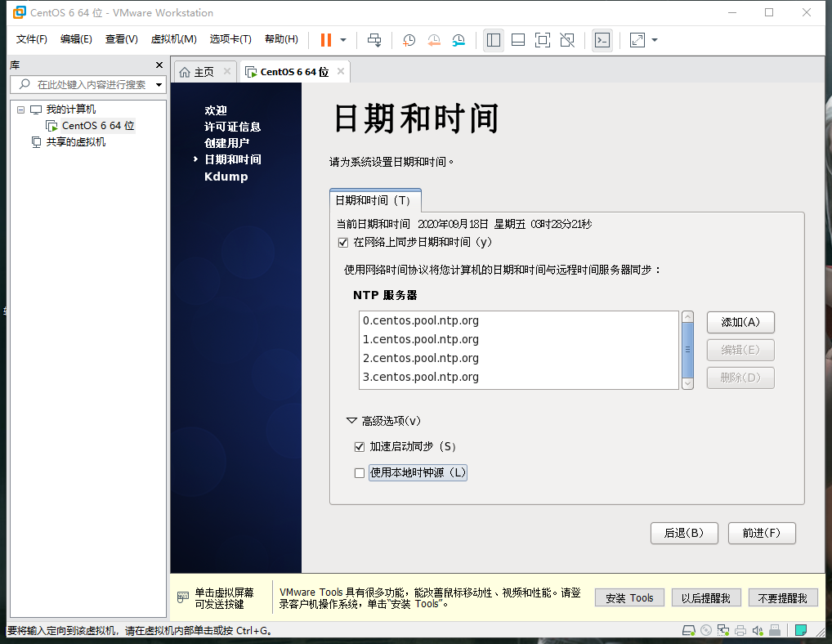Click 安装 Tools button
Viewport: 832px width, 644px height.
(629, 598)
